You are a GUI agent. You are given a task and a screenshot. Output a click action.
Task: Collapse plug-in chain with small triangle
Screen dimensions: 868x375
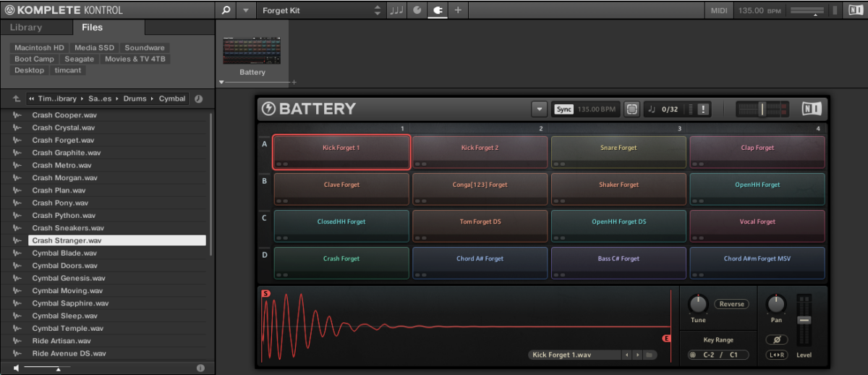pos(221,82)
